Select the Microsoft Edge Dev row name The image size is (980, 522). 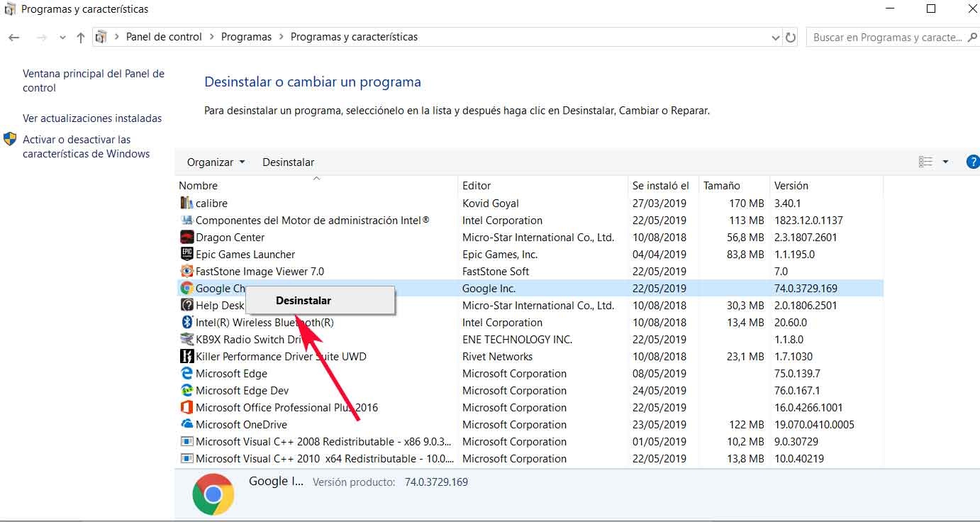pos(242,391)
